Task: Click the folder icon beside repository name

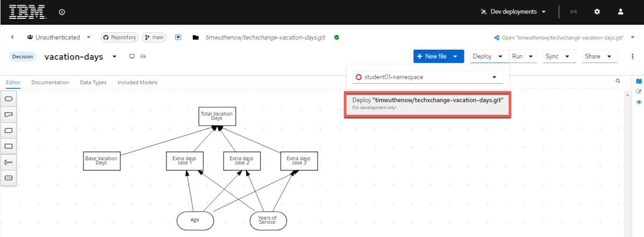Action: (196, 37)
